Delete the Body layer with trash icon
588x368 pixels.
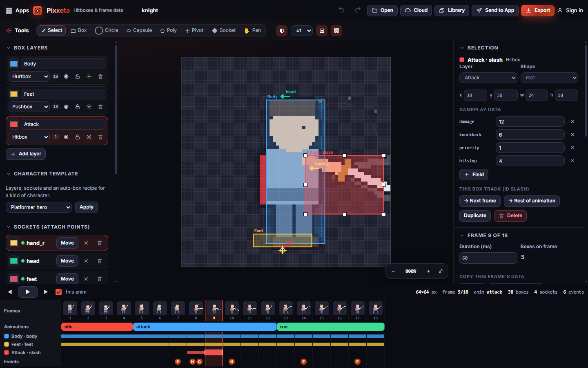click(x=100, y=76)
